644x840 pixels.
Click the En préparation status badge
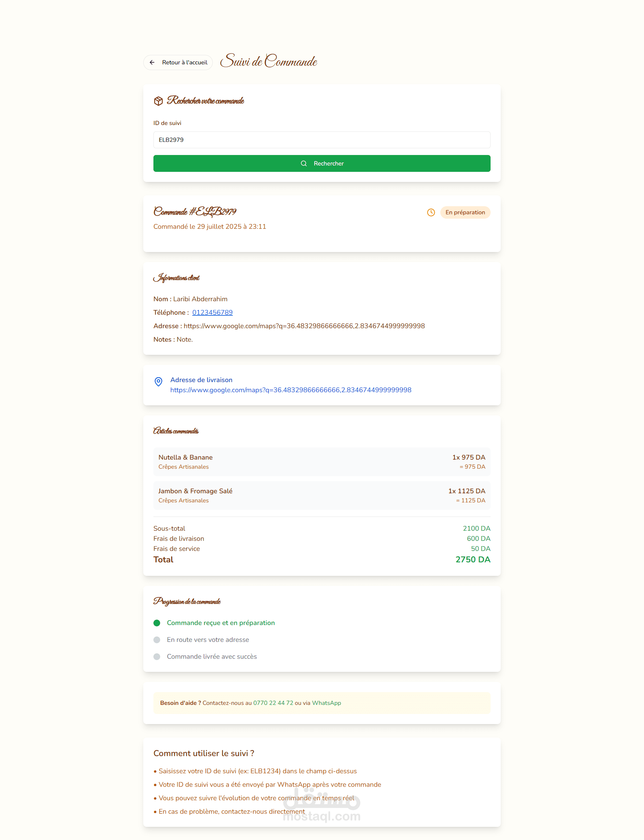(465, 213)
